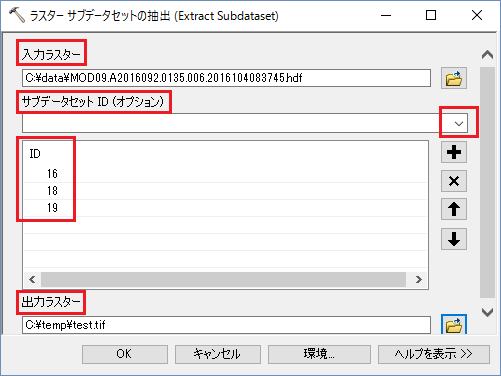Viewport: 501px width, 376px height.
Task: Maximize the Extract Subdataset window
Action: click(431, 15)
